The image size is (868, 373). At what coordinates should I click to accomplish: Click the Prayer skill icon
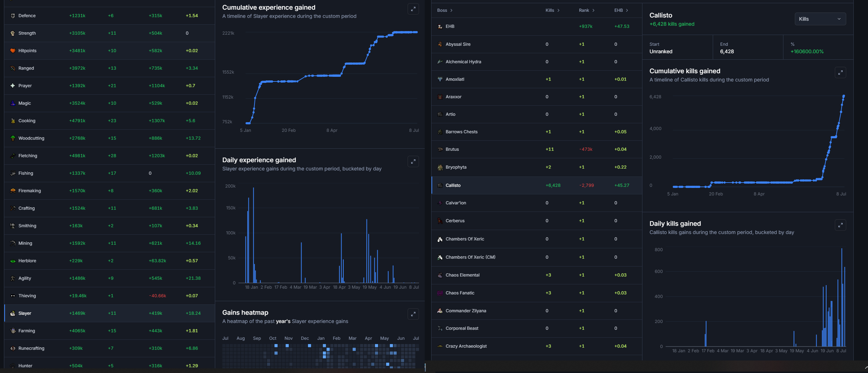click(x=13, y=86)
